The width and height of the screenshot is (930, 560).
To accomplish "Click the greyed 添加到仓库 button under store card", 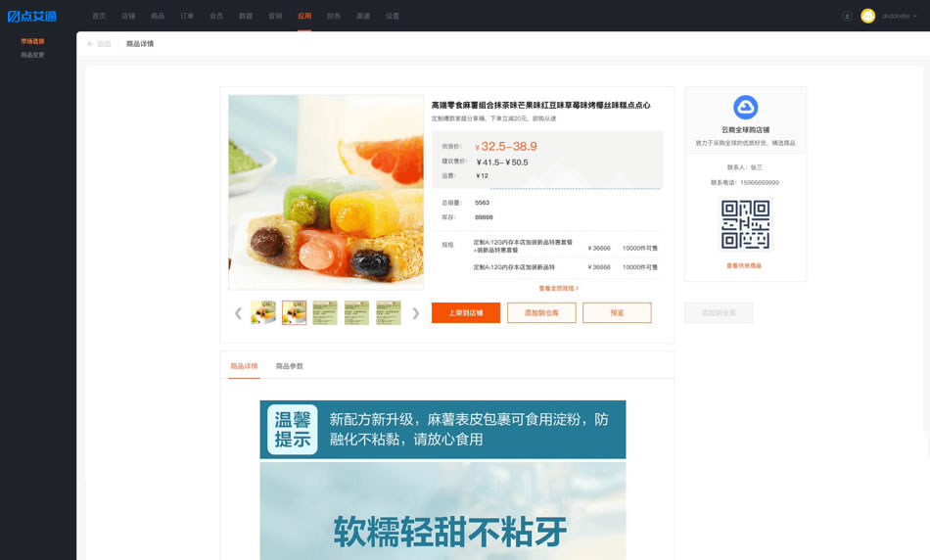I will [719, 312].
